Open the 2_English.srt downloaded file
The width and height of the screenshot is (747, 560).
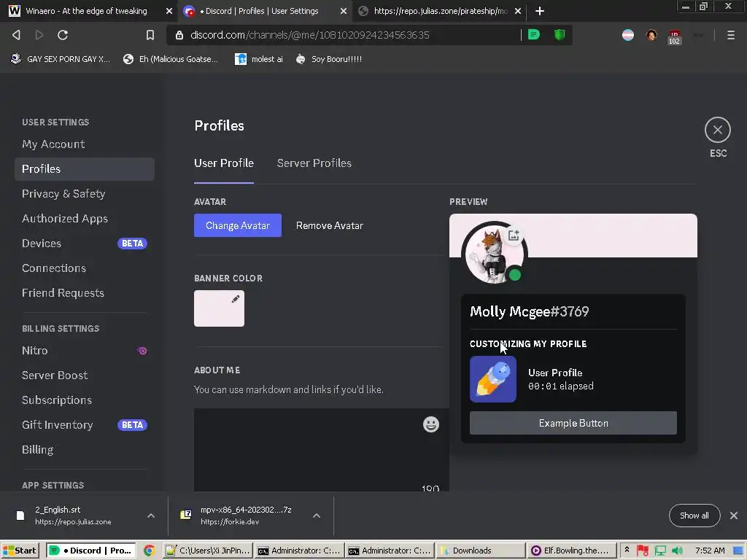tap(74, 516)
